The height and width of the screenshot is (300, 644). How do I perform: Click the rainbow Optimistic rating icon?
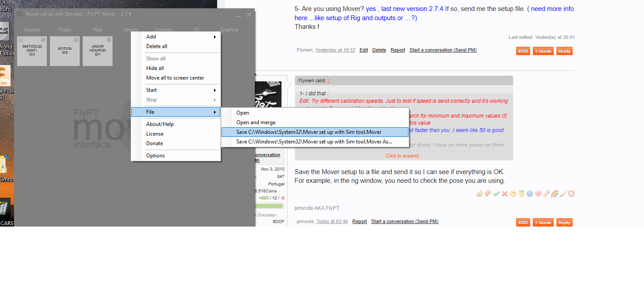555,194
